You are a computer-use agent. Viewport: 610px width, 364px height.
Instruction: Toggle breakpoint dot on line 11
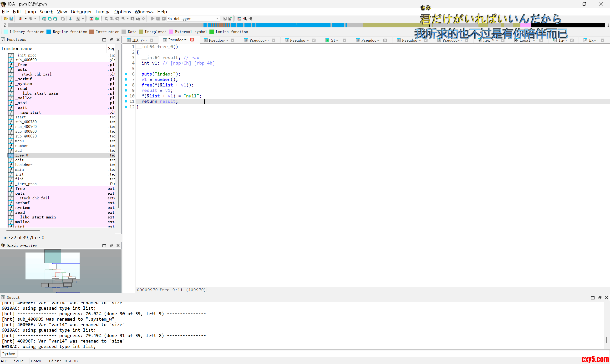pyautogui.click(x=126, y=101)
